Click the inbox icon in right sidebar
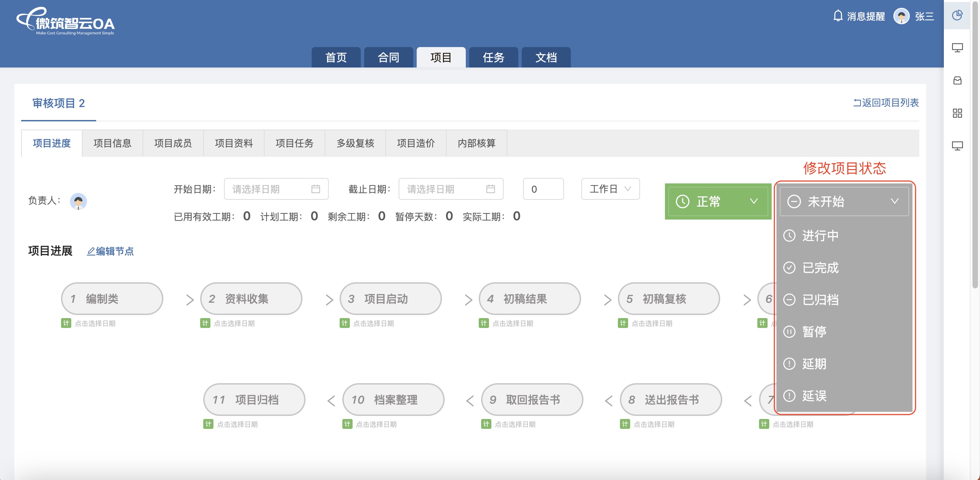The width and height of the screenshot is (980, 480). 957,81
